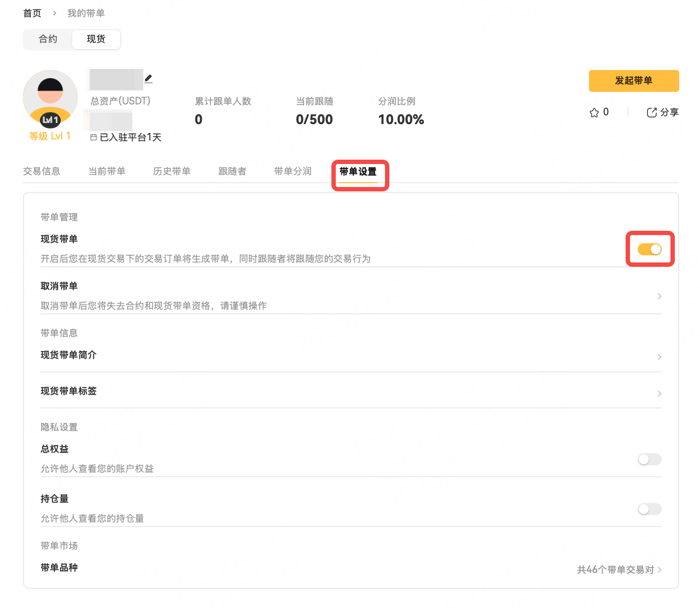Enable the 持仓量 visibility switch
The width and height of the screenshot is (700, 608).
(x=650, y=509)
